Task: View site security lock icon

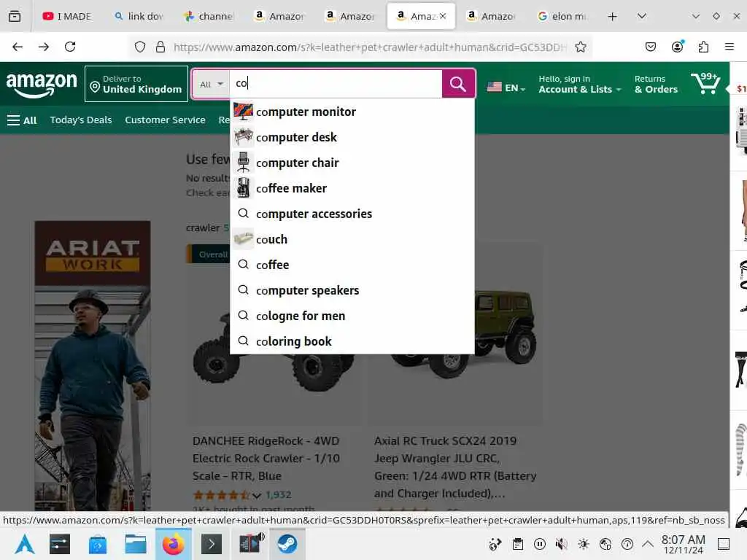Action: pyautogui.click(x=160, y=47)
